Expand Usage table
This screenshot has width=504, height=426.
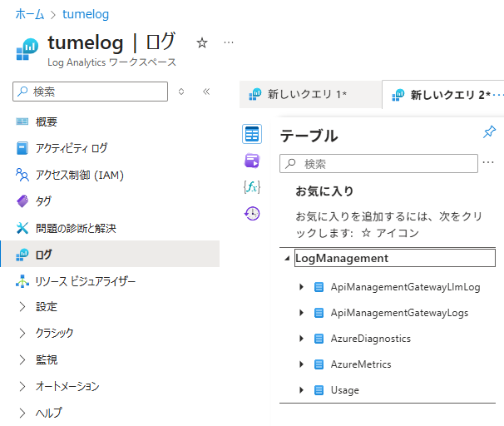301,390
